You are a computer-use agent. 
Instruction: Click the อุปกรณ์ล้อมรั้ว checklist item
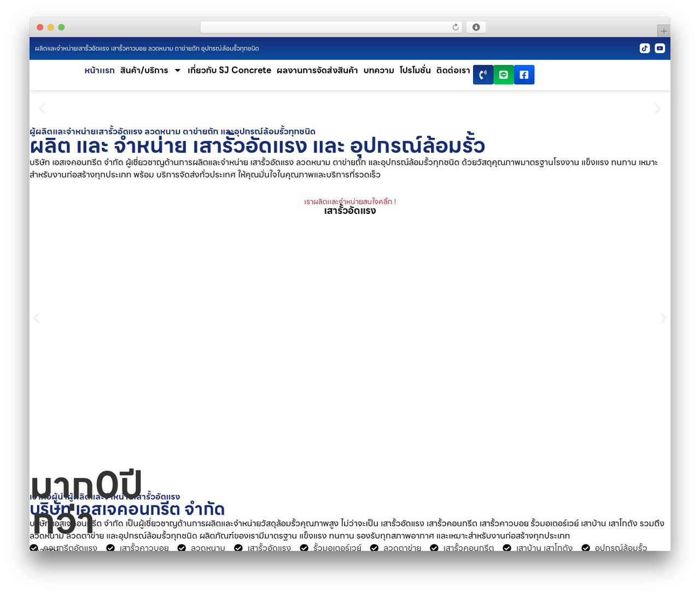[x=614, y=548]
